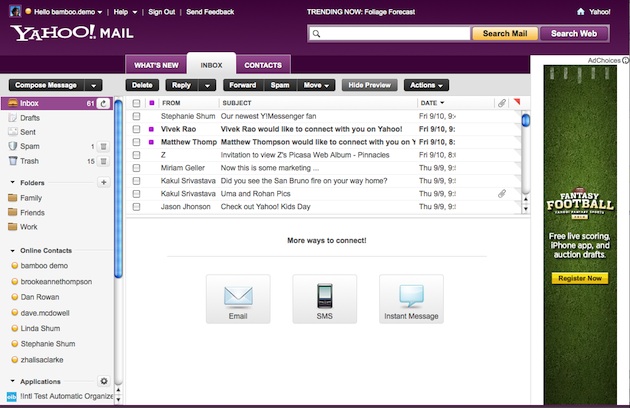
Task: Click the Email envelope icon
Action: pyautogui.click(x=237, y=296)
